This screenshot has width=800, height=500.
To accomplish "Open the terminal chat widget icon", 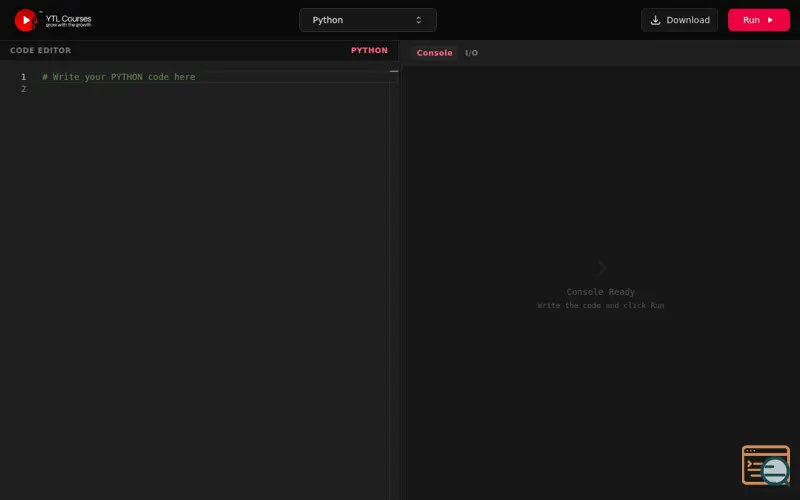I will 765,465.
